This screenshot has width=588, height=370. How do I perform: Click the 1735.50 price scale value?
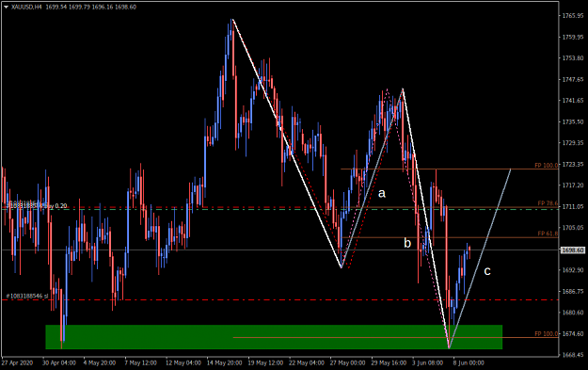(x=573, y=121)
